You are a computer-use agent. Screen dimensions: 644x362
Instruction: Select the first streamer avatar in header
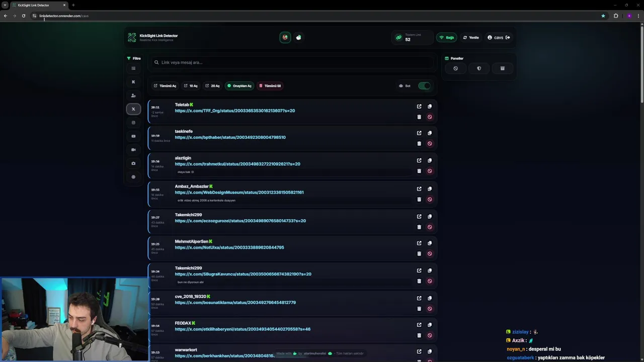pyautogui.click(x=285, y=37)
